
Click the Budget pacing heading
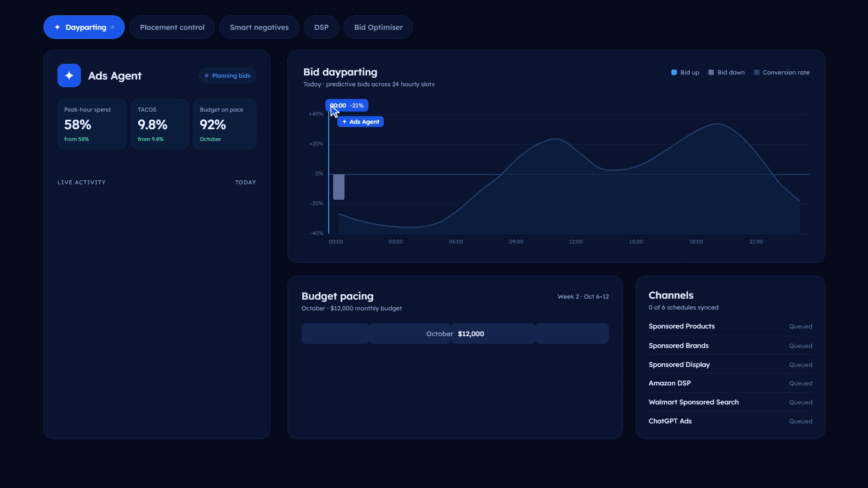click(337, 296)
